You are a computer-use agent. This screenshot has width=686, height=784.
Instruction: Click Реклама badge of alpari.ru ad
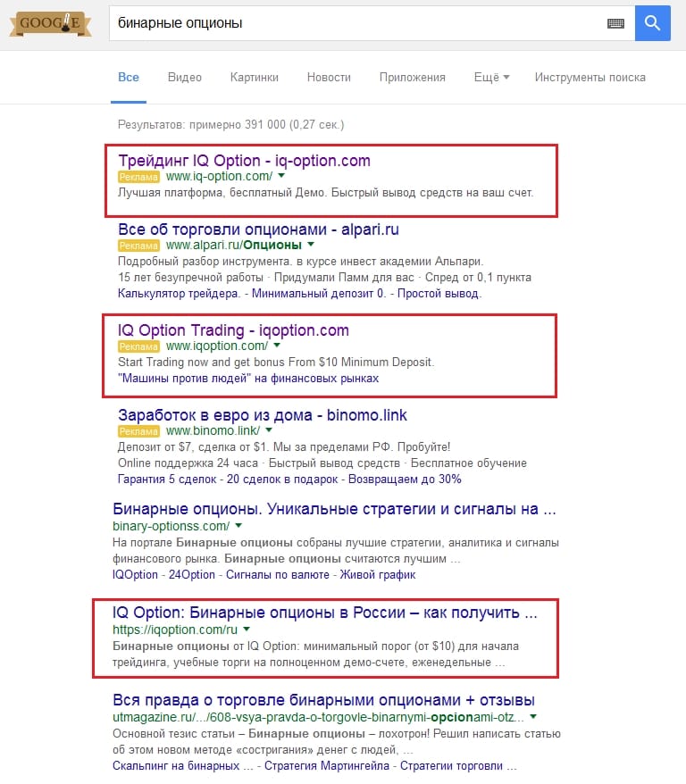138,246
